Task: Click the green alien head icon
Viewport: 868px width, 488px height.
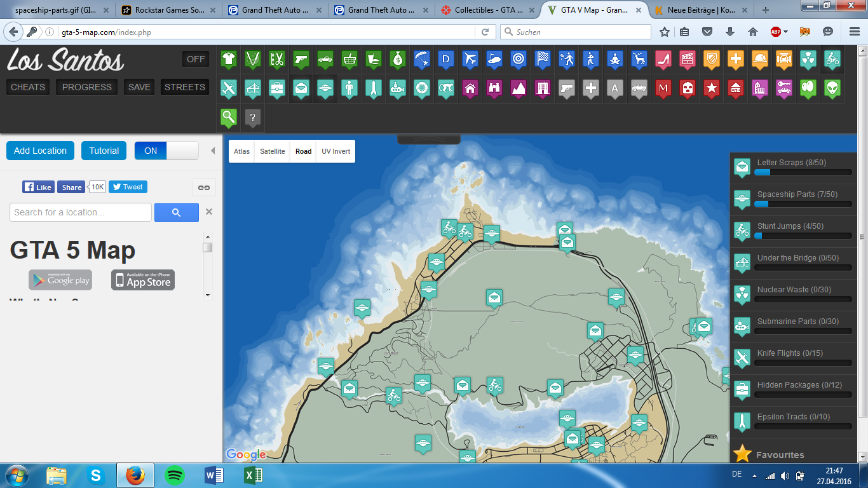Action: [832, 89]
